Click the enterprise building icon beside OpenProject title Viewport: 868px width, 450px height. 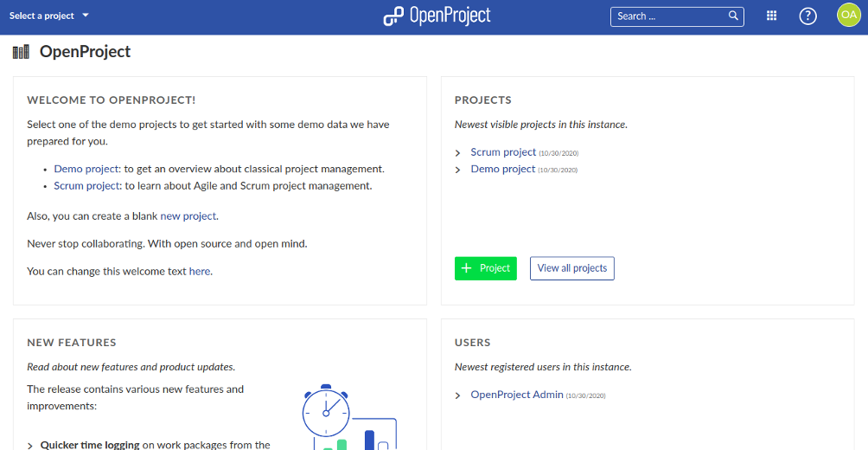pos(21,52)
